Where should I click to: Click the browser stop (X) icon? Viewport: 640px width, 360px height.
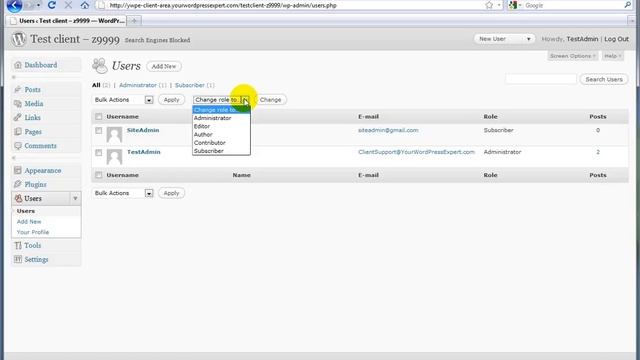(x=68, y=5)
